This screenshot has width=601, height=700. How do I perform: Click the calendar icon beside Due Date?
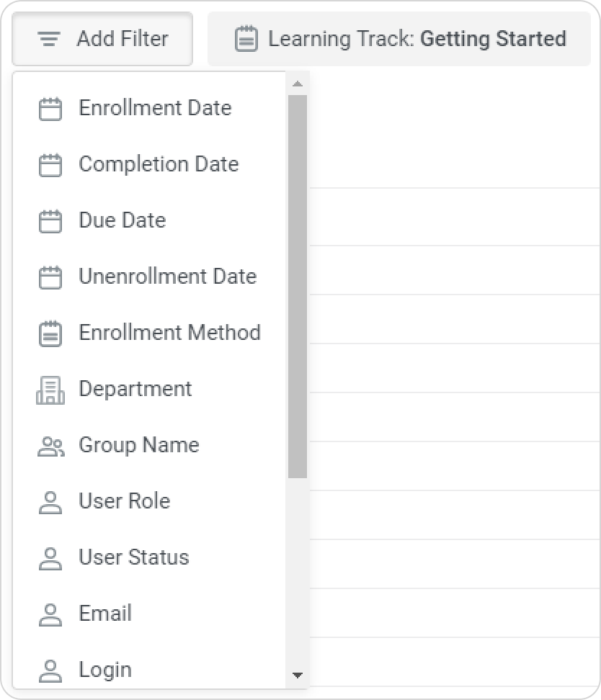click(50, 221)
